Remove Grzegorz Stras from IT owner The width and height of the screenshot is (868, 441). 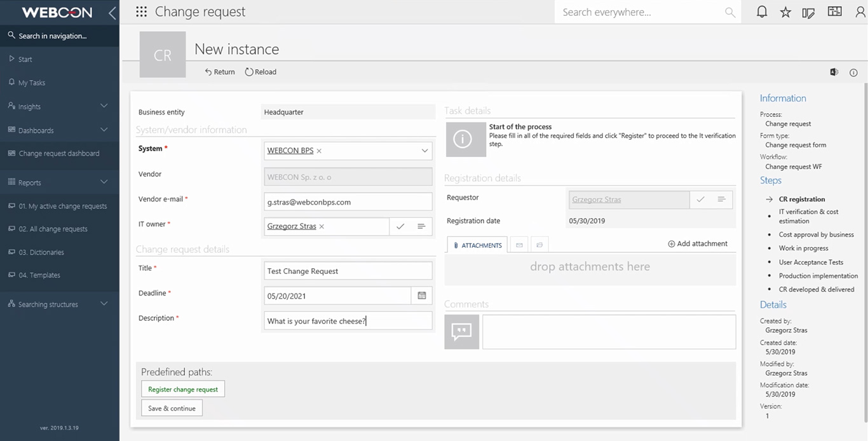click(322, 226)
